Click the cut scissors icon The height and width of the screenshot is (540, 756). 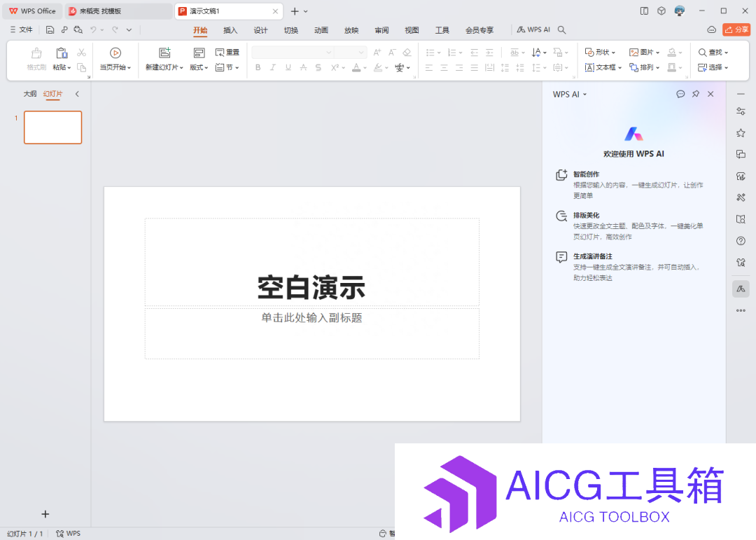click(x=81, y=52)
